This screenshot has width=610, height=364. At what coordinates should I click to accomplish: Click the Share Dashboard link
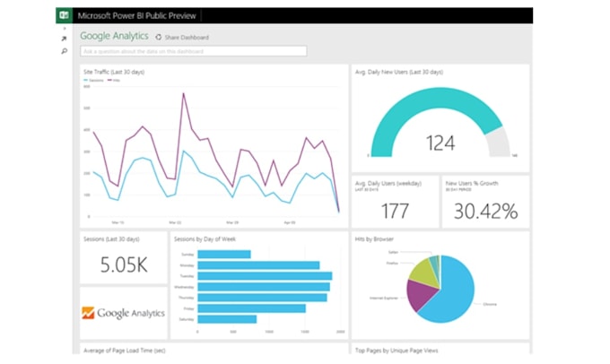(x=187, y=38)
